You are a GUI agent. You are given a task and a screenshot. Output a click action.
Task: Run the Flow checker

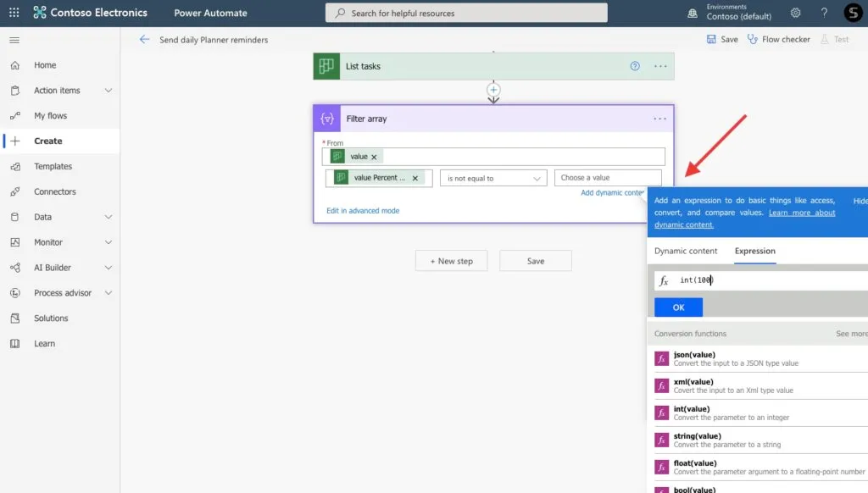click(x=779, y=39)
